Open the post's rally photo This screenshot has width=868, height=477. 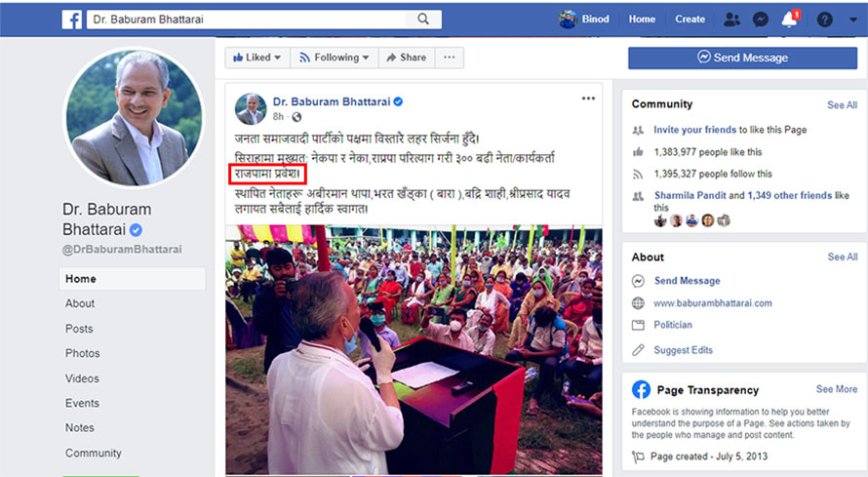click(414, 350)
